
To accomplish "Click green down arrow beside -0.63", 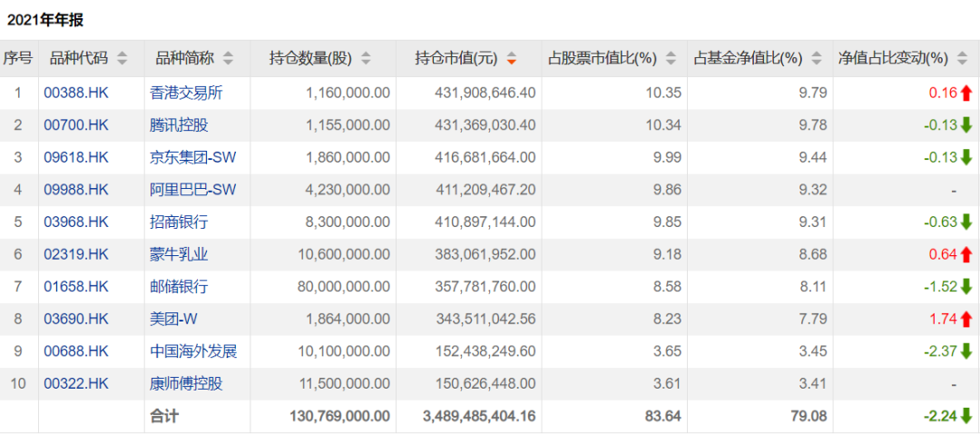I will [966, 222].
